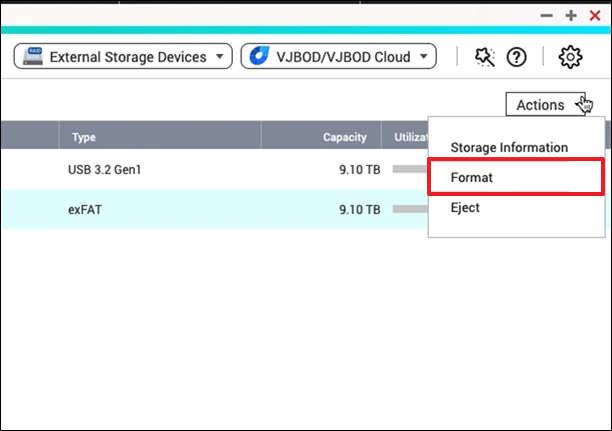This screenshot has width=612, height=431.
Task: Open the help question mark icon
Action: (x=517, y=57)
